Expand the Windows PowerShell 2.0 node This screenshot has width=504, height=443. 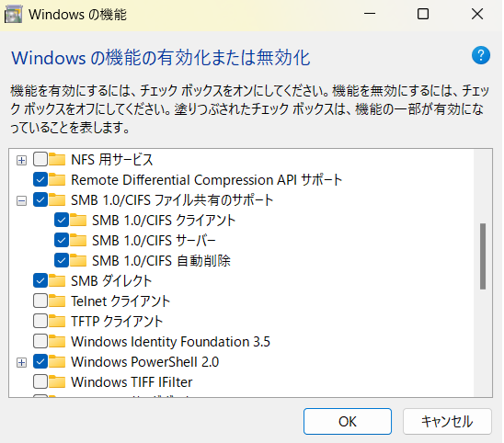(21, 362)
